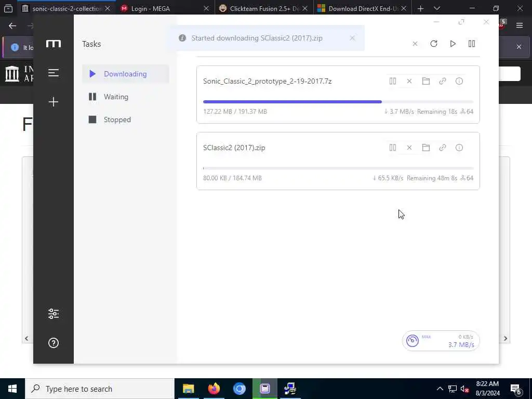
Task: Click the SClassic2 (2017).zip file name
Action: [234, 148]
